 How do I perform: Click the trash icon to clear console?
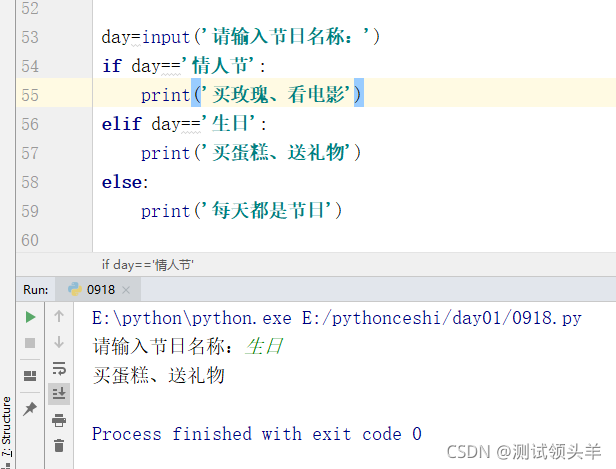click(59, 446)
